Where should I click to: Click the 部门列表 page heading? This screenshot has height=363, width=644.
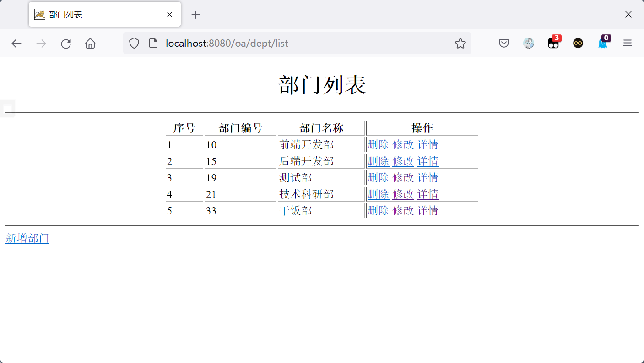(322, 85)
